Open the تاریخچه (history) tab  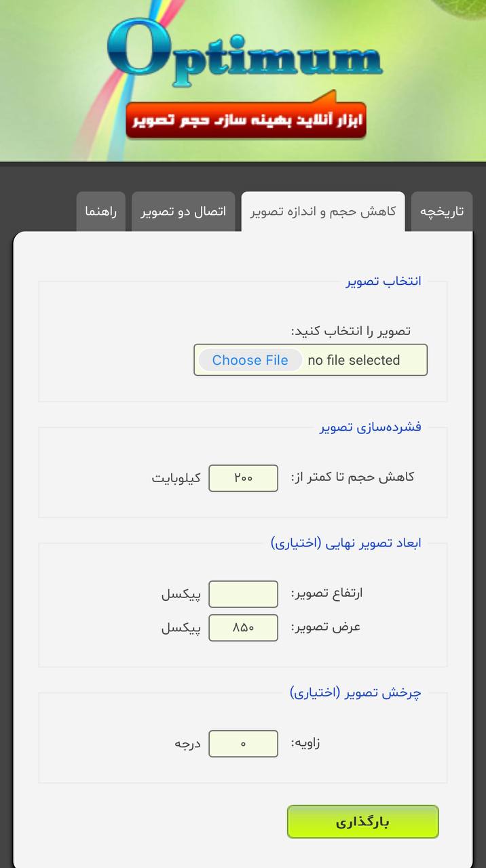(x=441, y=212)
